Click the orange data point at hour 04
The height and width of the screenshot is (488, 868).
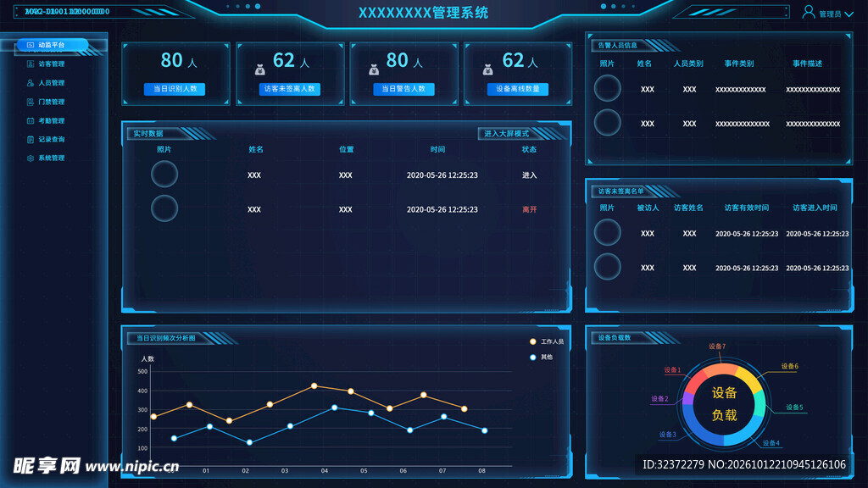314,386
